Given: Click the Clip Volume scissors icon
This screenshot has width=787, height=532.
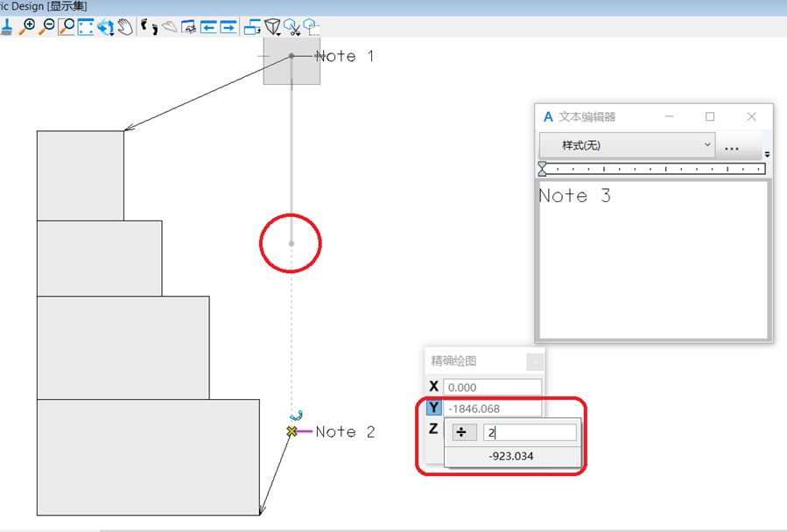Looking at the screenshot, I should point(293,28).
